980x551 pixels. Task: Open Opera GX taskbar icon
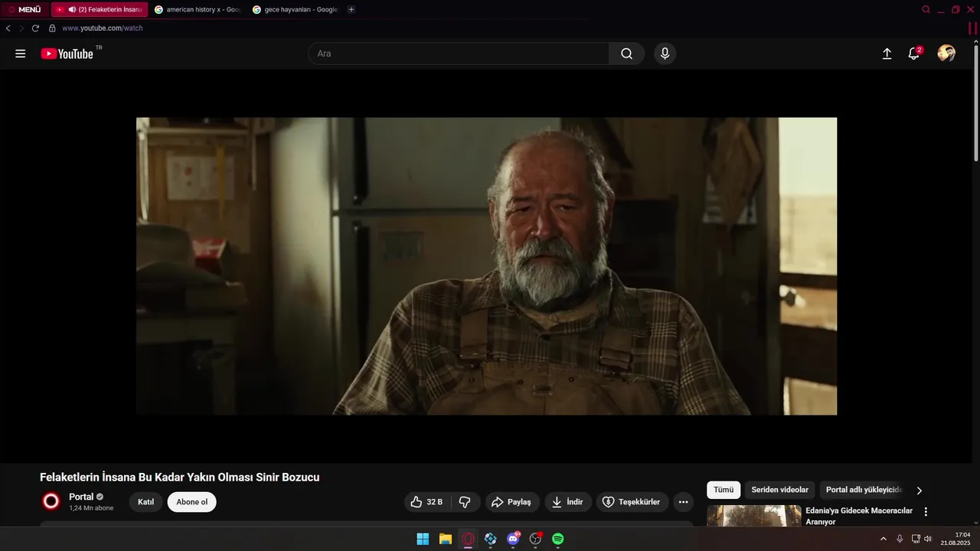[468, 539]
